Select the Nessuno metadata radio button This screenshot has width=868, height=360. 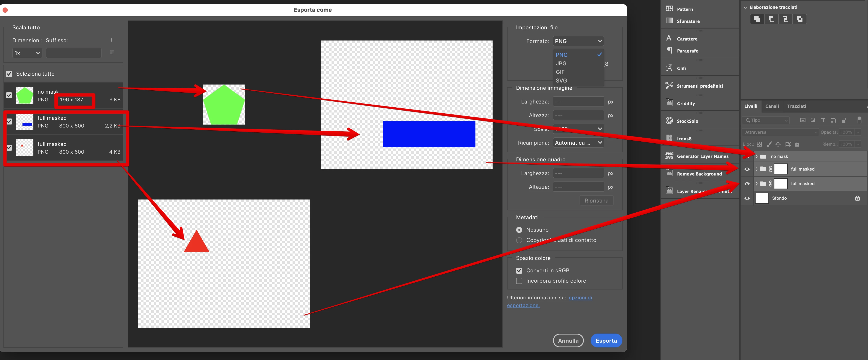[x=519, y=230]
